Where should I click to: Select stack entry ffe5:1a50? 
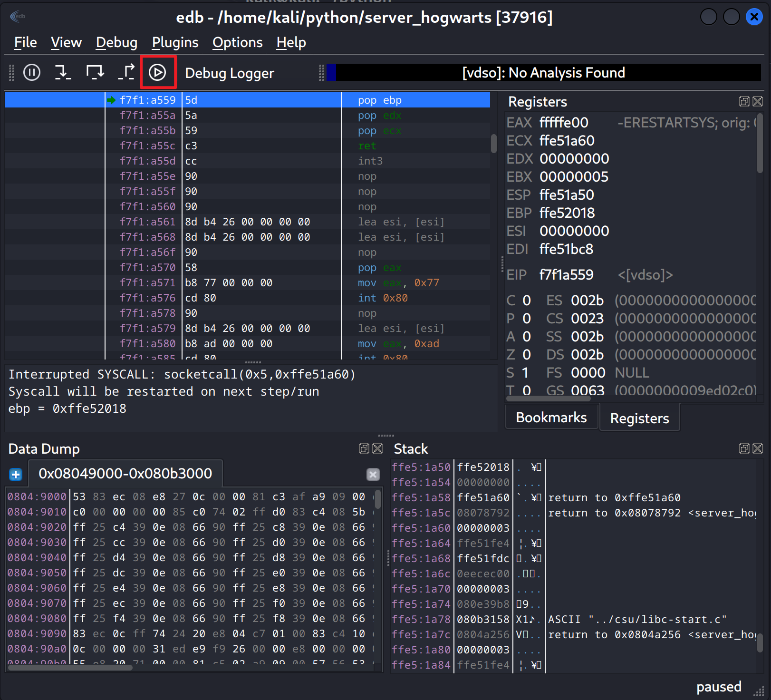tap(573, 467)
